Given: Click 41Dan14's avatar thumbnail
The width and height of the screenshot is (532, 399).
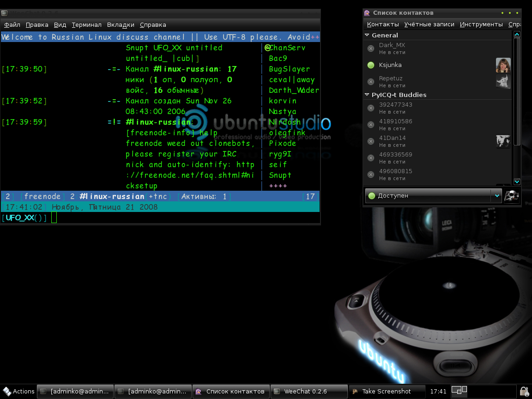Looking at the screenshot, I should tap(503, 141).
